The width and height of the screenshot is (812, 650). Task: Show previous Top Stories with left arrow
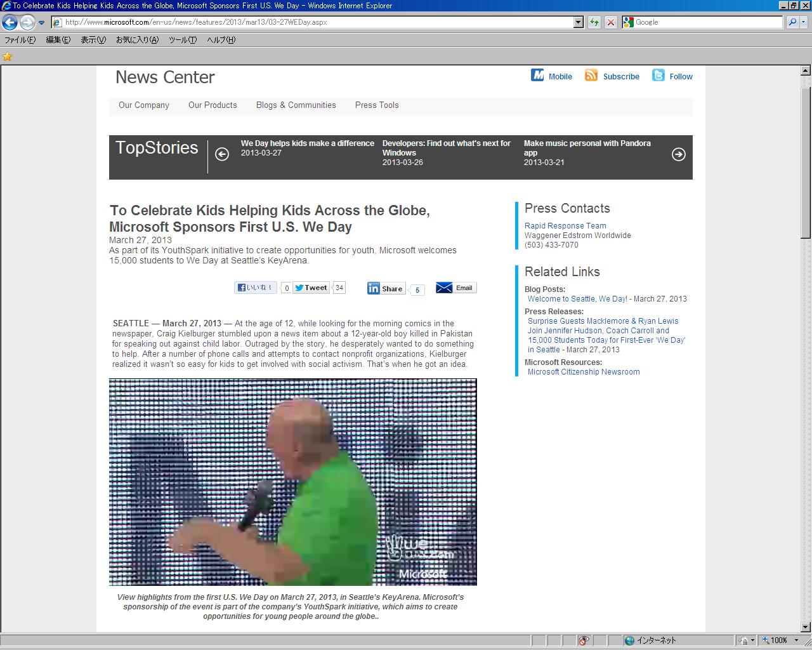(222, 154)
